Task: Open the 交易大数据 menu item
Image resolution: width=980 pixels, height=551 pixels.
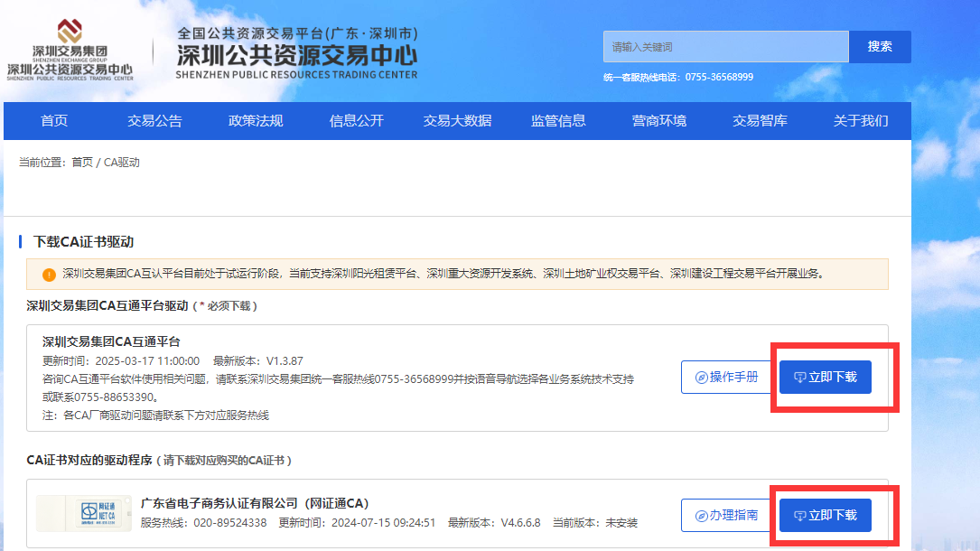Action: point(457,121)
